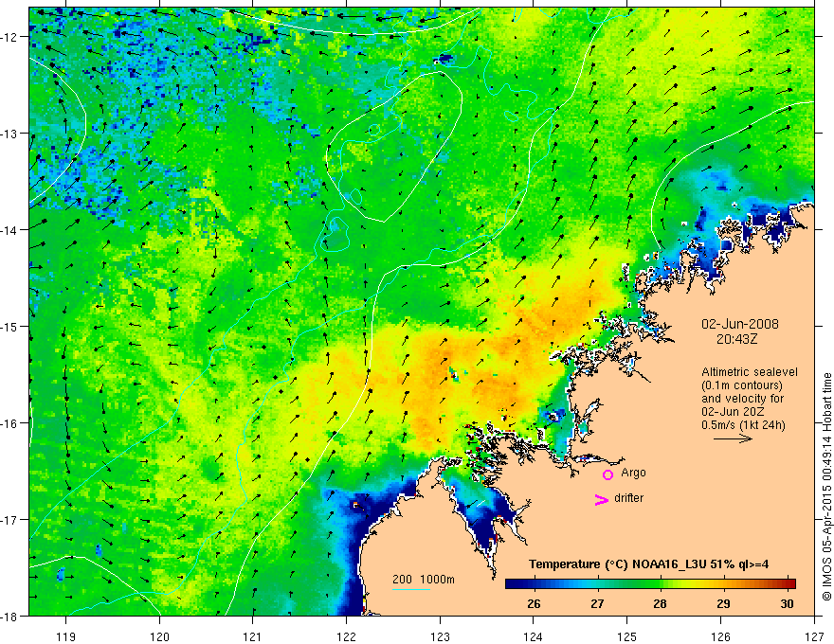Viewport: 834px width, 644px height.
Task: Click colorbar tick label 30
Action: (788, 603)
